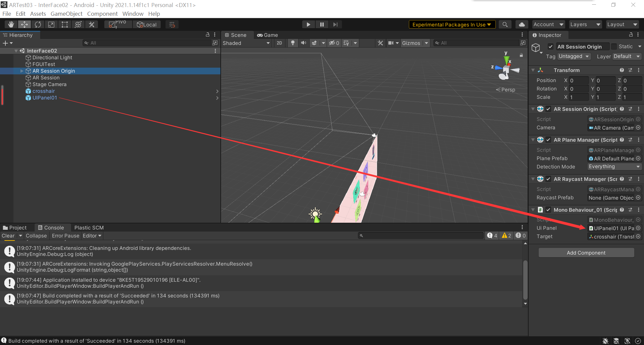Open AR Plane Manager context menu
644x345 pixels.
coord(639,140)
